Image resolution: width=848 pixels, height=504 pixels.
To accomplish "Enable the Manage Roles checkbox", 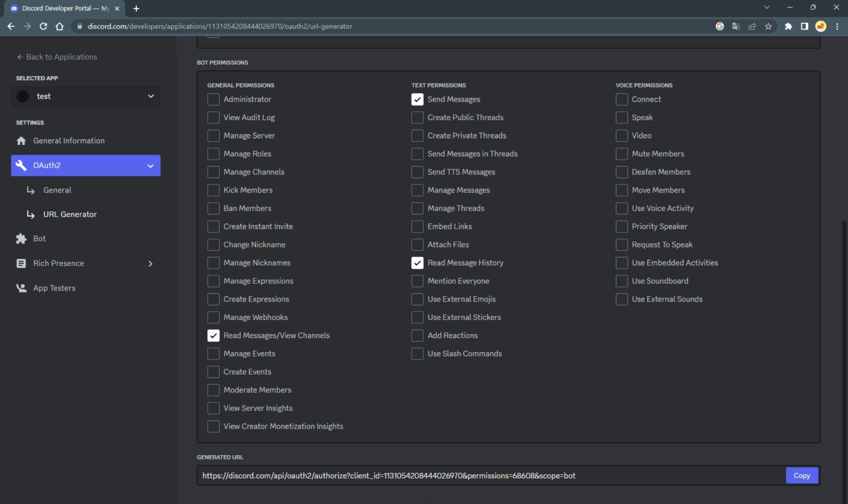I will tap(213, 154).
